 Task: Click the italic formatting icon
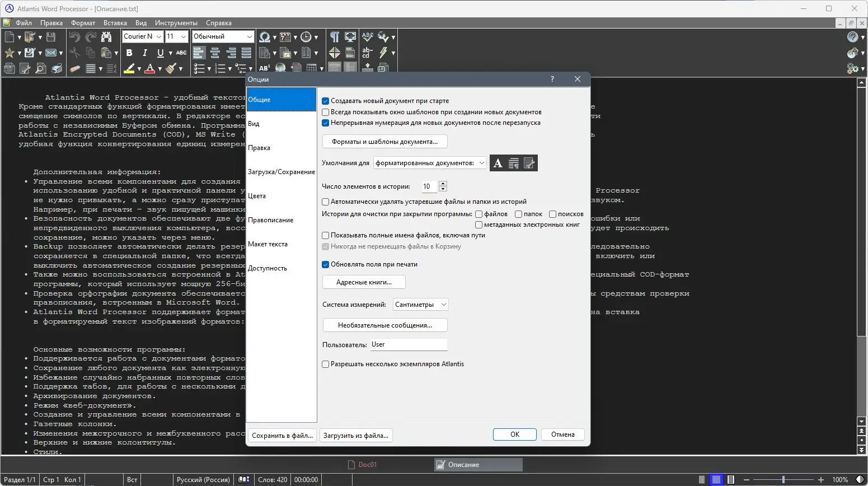pyautogui.click(x=145, y=53)
